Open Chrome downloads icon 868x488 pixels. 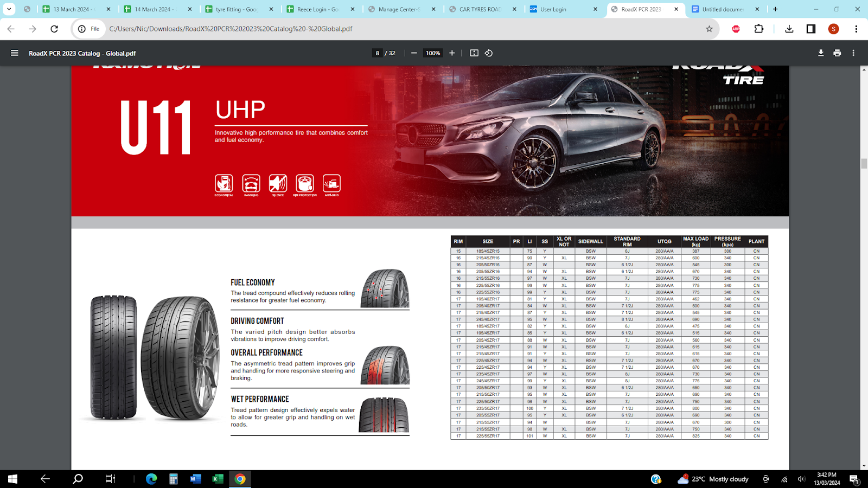tap(789, 29)
